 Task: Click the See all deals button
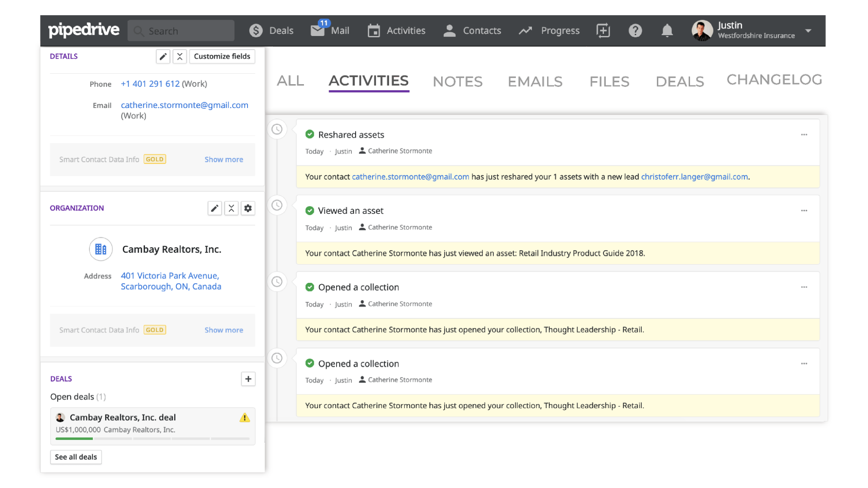click(76, 457)
